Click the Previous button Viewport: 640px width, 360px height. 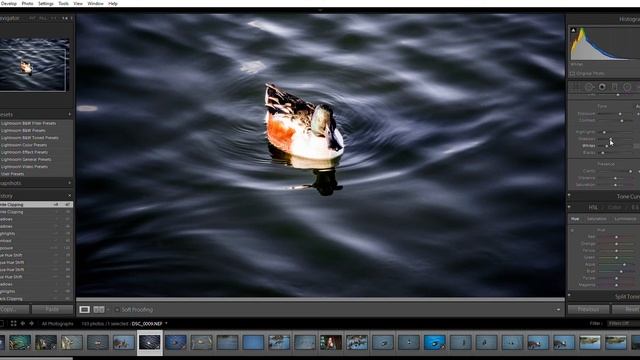point(588,309)
